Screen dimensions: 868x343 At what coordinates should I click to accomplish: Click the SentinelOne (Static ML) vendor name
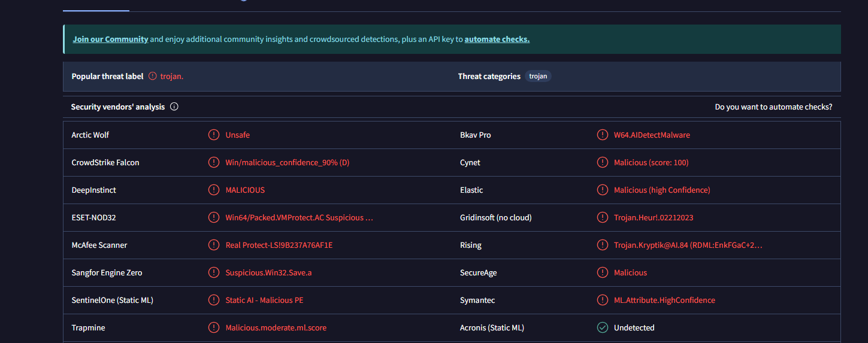tap(112, 300)
